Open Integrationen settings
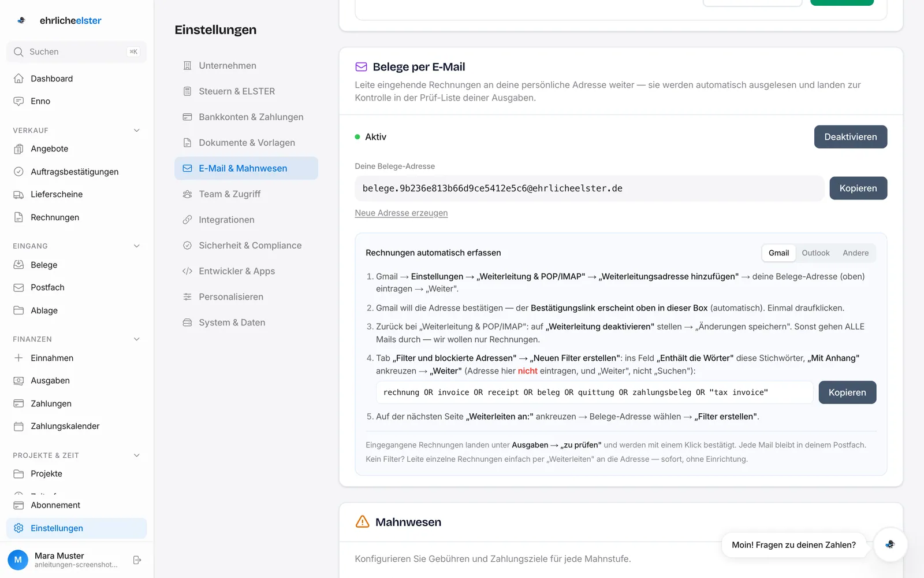 point(246,220)
